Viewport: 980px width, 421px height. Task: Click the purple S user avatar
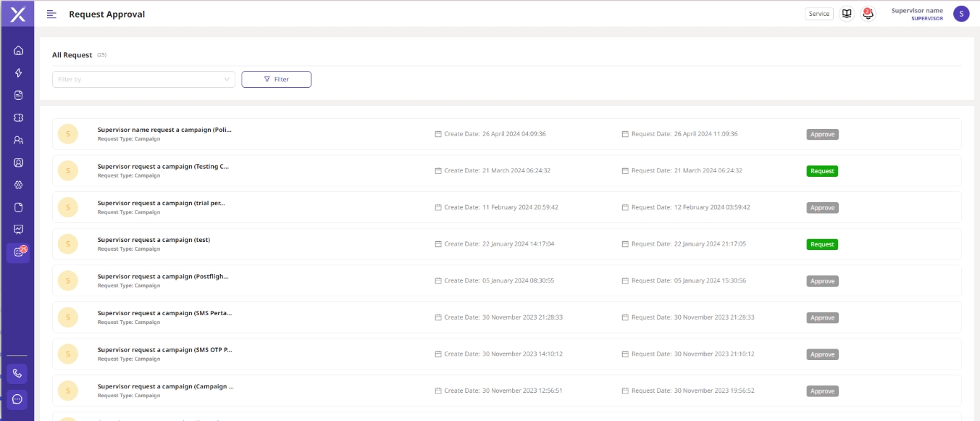coord(961,14)
